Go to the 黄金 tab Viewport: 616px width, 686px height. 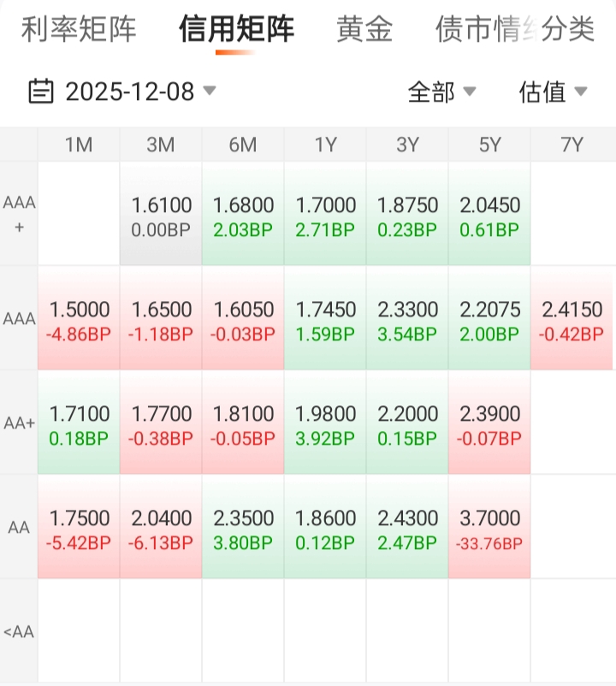364,30
